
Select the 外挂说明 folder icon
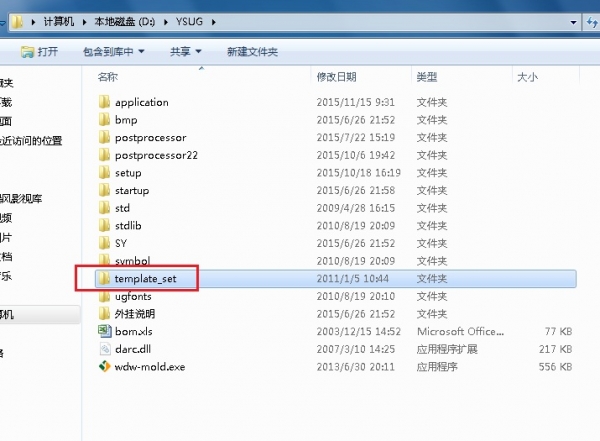click(x=104, y=314)
